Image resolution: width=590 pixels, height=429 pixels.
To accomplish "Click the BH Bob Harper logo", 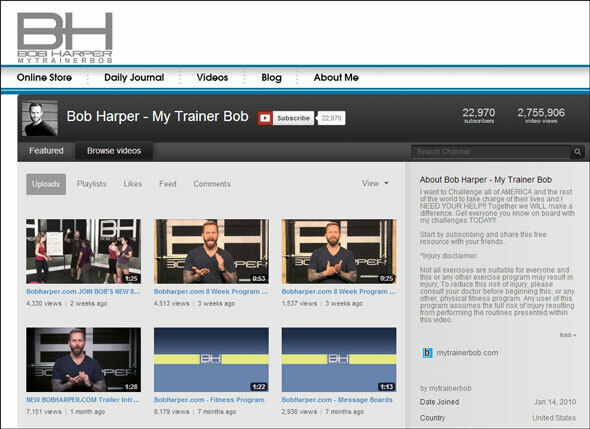I will point(65,38).
